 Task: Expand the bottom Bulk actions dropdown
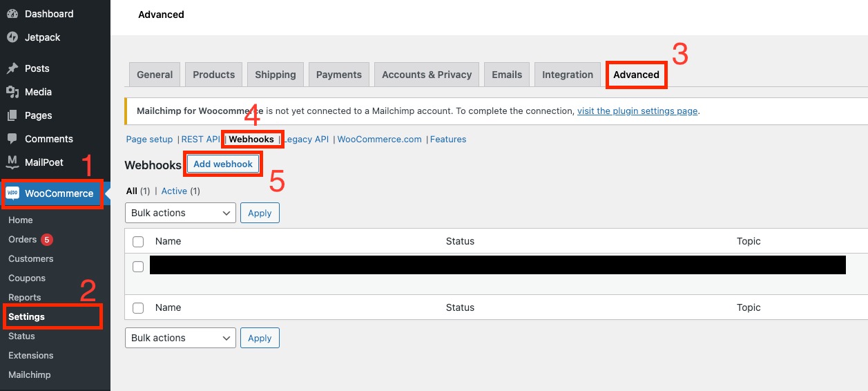tap(180, 338)
